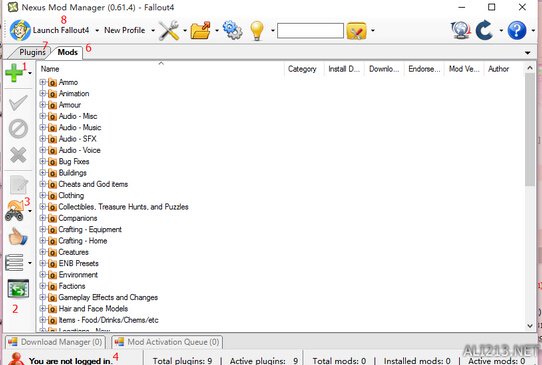Viewport: 542px width, 365px height.
Task: Open dropdown arrow next to tools icon
Action: point(185,31)
